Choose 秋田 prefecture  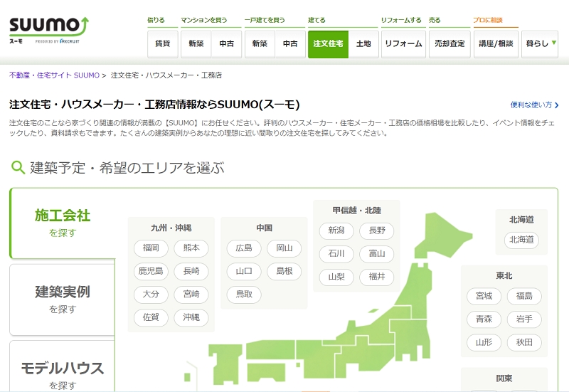[x=524, y=343]
